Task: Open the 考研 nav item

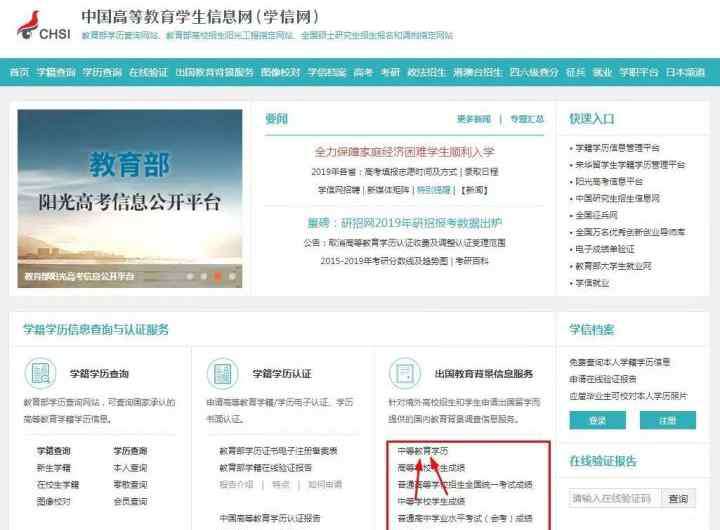Action: click(x=390, y=73)
